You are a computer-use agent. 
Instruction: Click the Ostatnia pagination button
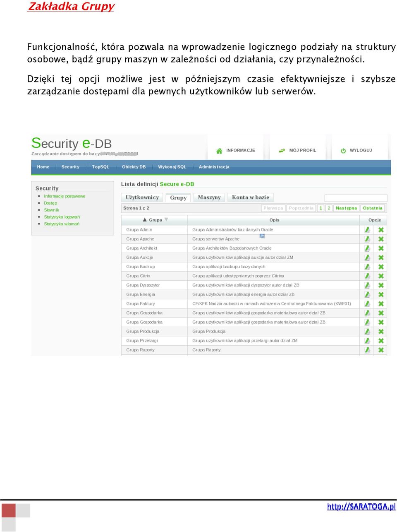tap(373, 208)
